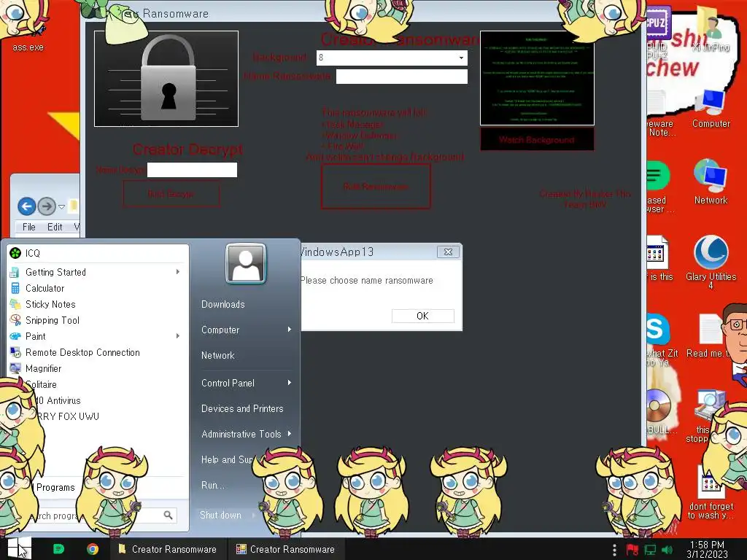Expand the Paint jump list arrow
747x560 pixels.
pyautogui.click(x=178, y=336)
